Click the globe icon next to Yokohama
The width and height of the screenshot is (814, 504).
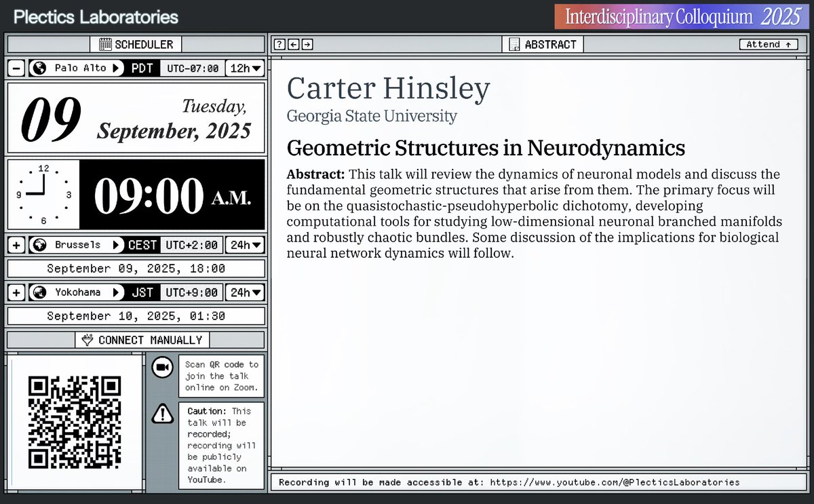click(x=39, y=292)
